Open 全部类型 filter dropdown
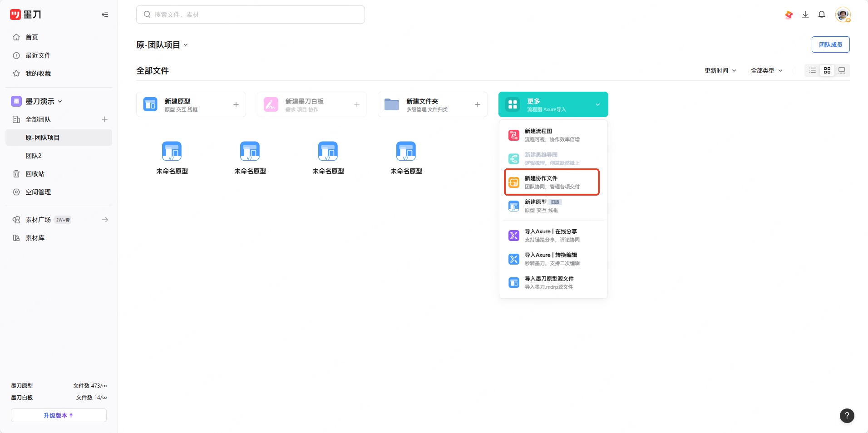 pos(767,70)
